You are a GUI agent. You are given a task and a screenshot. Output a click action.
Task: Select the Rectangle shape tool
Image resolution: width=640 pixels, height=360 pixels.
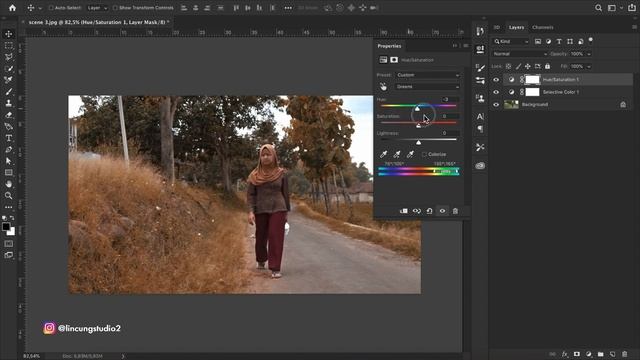point(9,172)
